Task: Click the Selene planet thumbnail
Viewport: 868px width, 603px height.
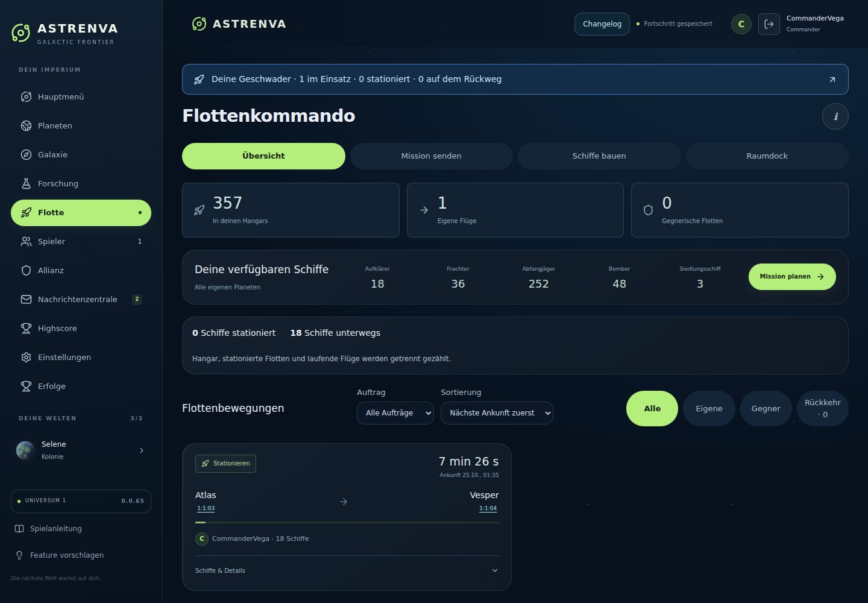Action: (x=25, y=450)
